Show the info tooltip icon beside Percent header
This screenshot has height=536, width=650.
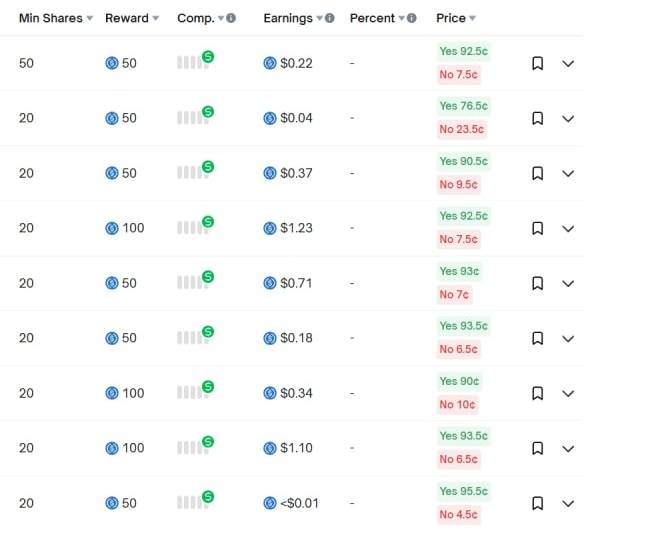pyautogui.click(x=412, y=18)
